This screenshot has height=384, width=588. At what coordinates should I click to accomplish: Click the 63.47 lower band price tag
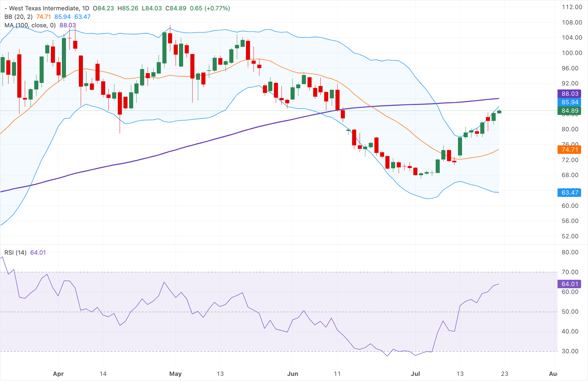[x=569, y=192]
